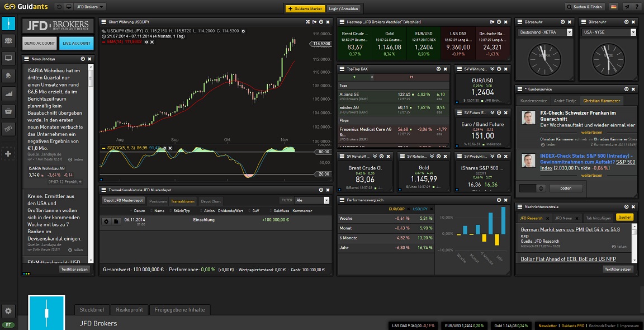Open the Deutschland - XETRA exchange dropdown

546,32
